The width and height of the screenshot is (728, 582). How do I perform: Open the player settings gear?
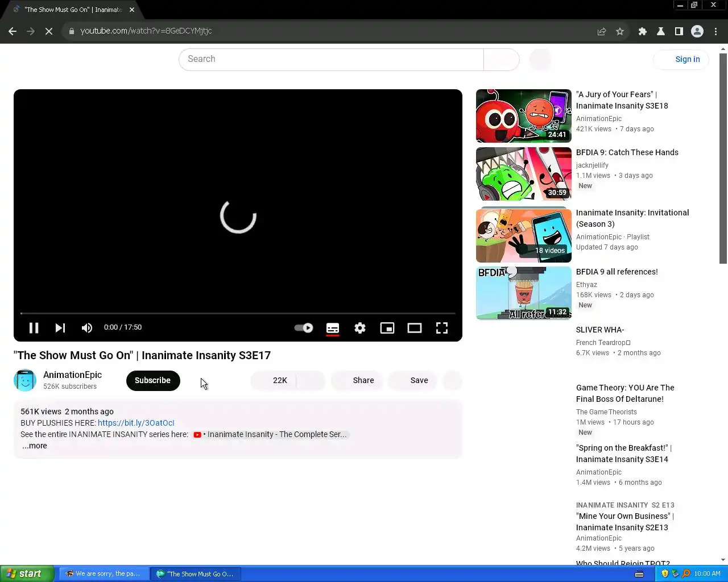(360, 328)
